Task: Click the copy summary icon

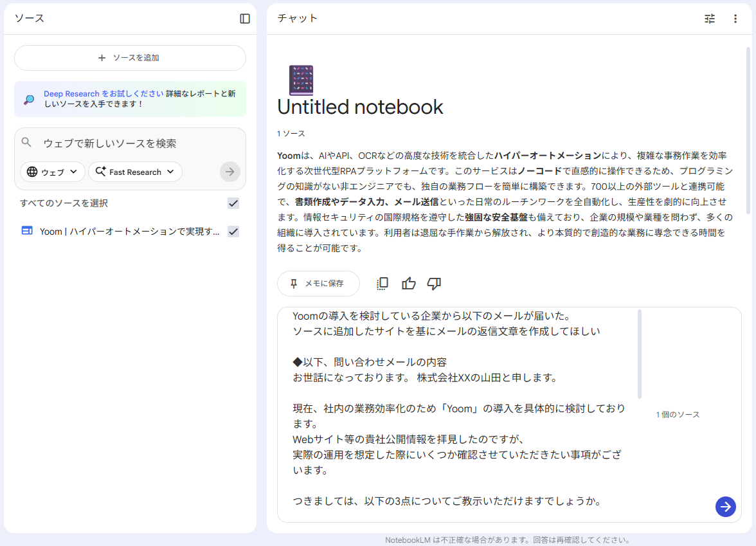Action: point(382,284)
